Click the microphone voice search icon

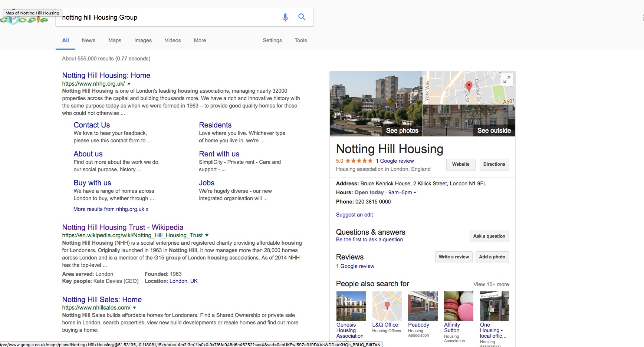click(x=285, y=17)
